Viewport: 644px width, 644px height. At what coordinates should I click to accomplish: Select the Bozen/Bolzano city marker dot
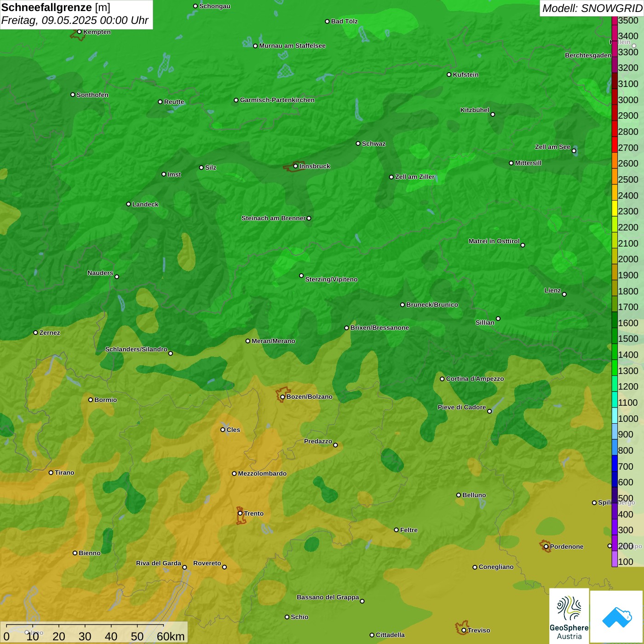click(282, 397)
